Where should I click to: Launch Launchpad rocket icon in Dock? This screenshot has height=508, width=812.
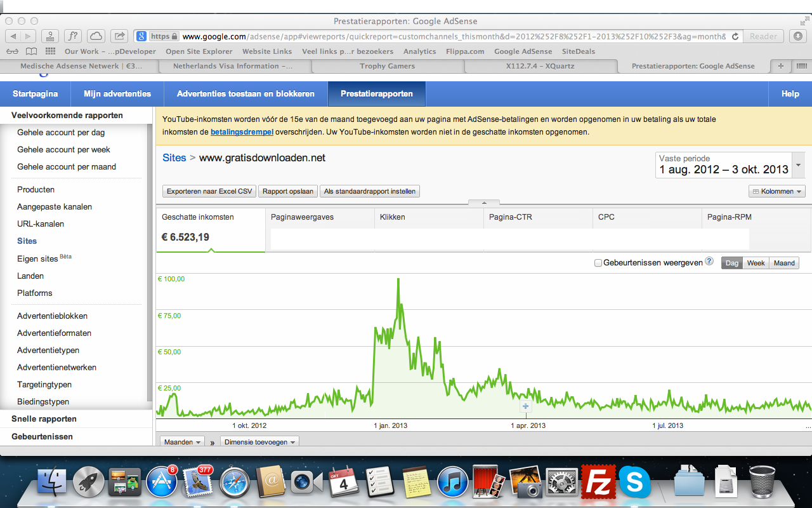click(x=89, y=483)
